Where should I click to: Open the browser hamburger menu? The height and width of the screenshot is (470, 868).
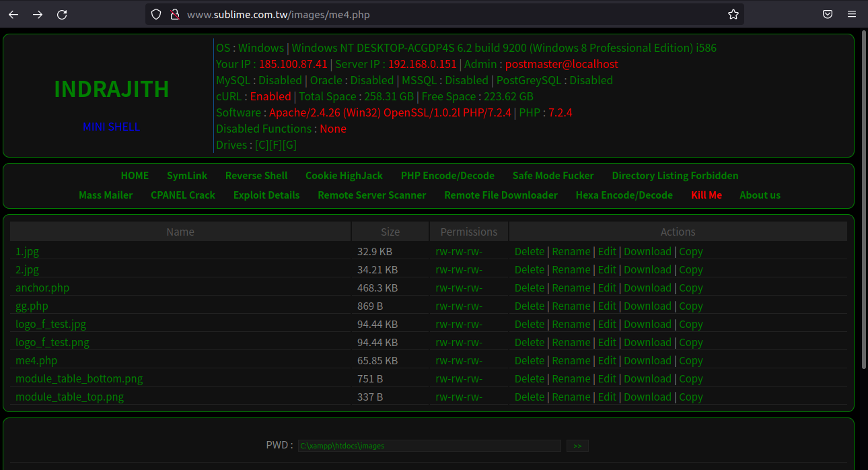[x=852, y=14]
